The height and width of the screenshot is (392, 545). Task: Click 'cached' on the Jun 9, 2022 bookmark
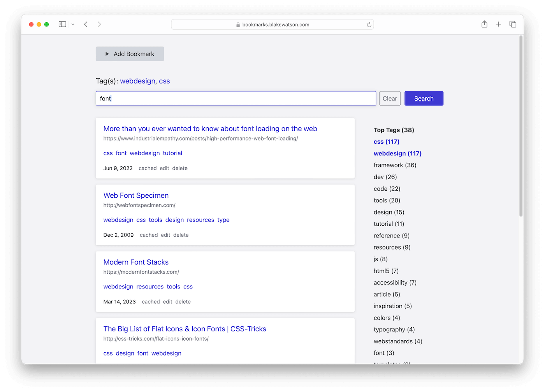(x=148, y=168)
